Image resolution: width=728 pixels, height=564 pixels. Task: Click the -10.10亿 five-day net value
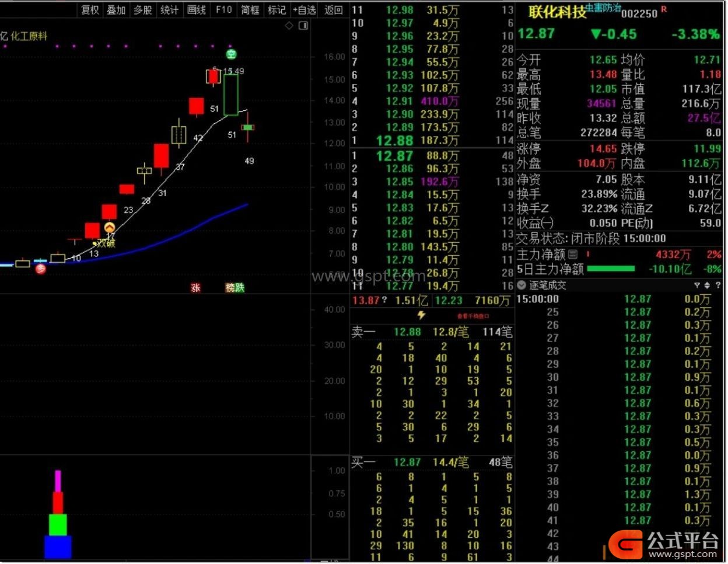[x=670, y=269]
